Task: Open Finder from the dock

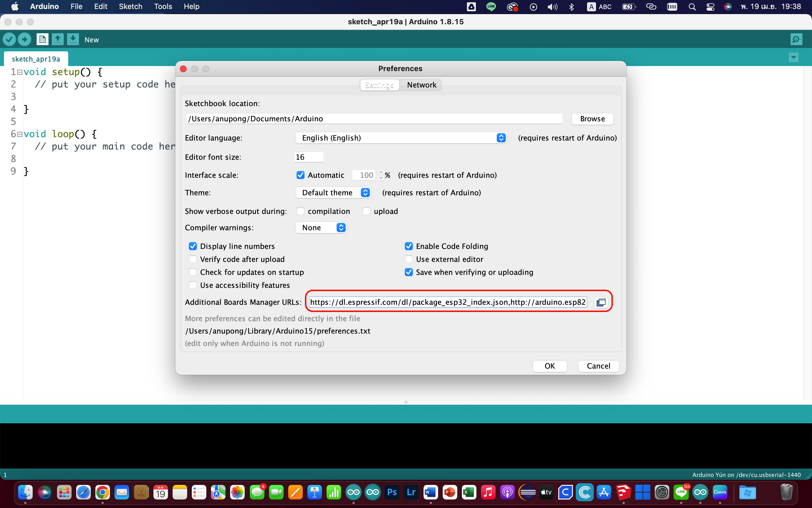Action: [25, 492]
